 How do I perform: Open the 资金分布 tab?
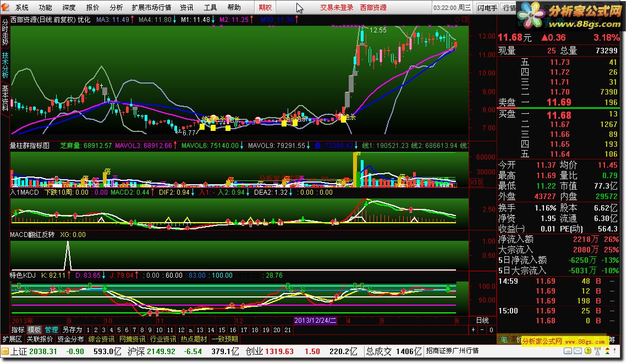point(70,339)
